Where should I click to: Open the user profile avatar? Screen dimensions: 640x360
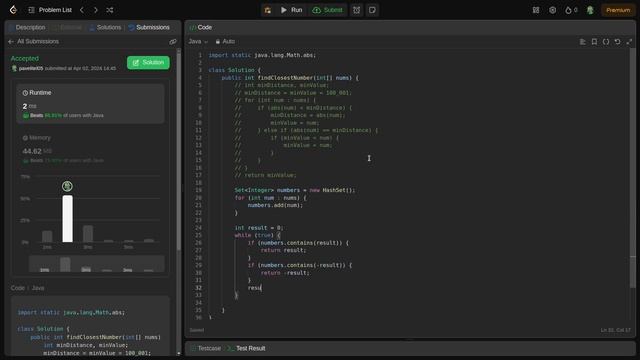point(590,10)
